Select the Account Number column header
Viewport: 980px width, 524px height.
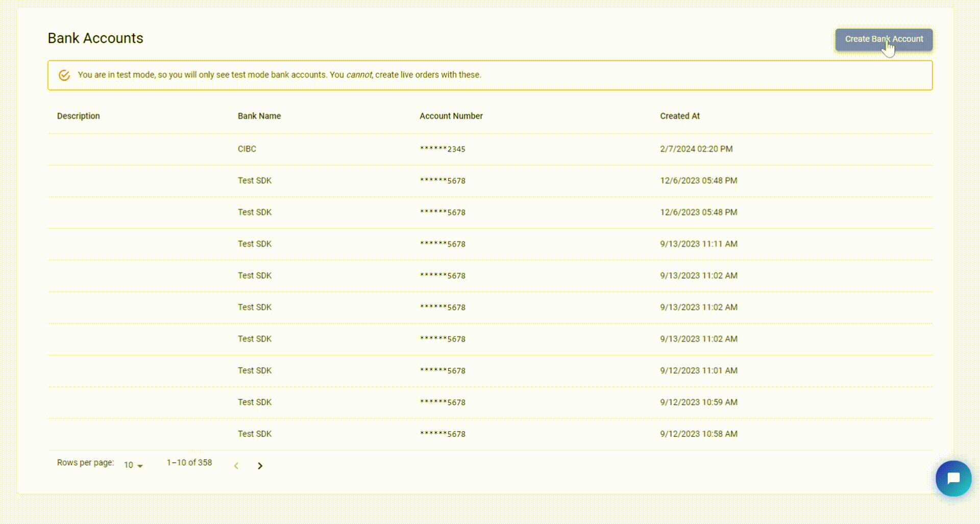click(451, 116)
